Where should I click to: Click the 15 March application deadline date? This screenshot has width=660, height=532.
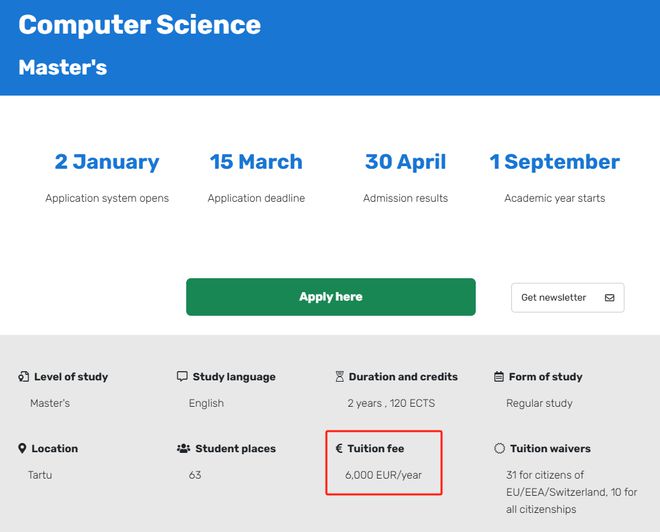click(x=256, y=162)
